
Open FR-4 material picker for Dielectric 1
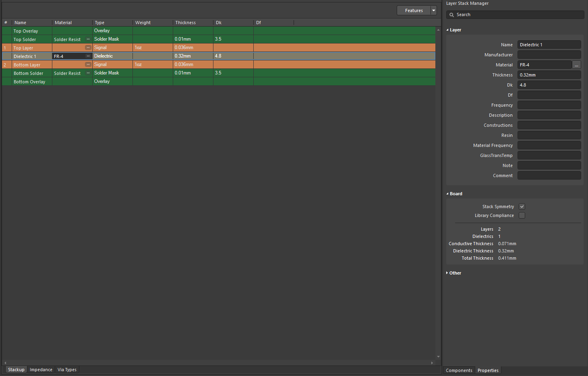pyautogui.click(x=88, y=56)
